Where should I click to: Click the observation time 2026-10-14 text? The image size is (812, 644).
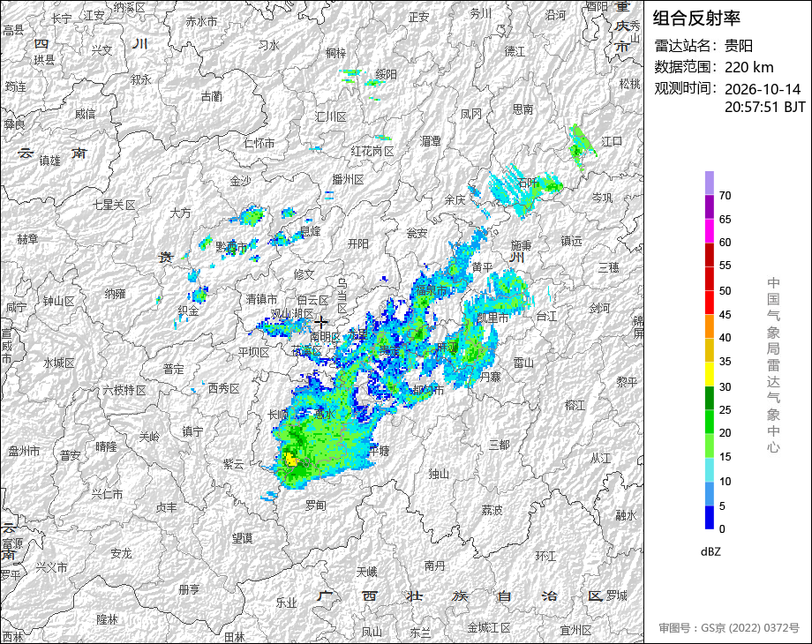[x=763, y=89]
